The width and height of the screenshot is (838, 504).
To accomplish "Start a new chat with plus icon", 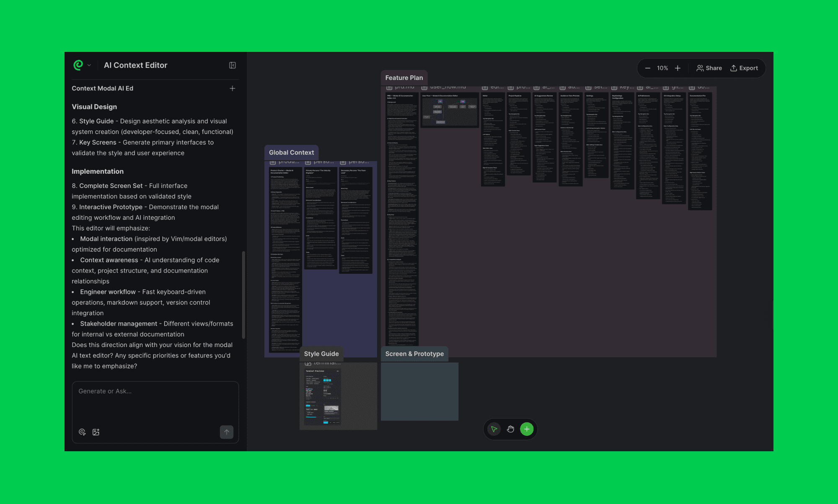I will pos(233,88).
